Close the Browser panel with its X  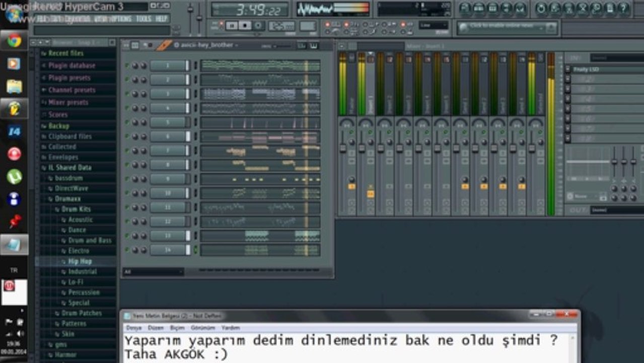(112, 43)
